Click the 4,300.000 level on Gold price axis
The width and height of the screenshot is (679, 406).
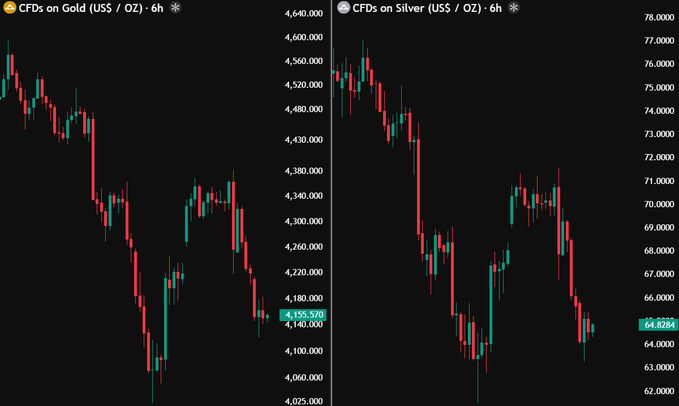[x=304, y=221]
